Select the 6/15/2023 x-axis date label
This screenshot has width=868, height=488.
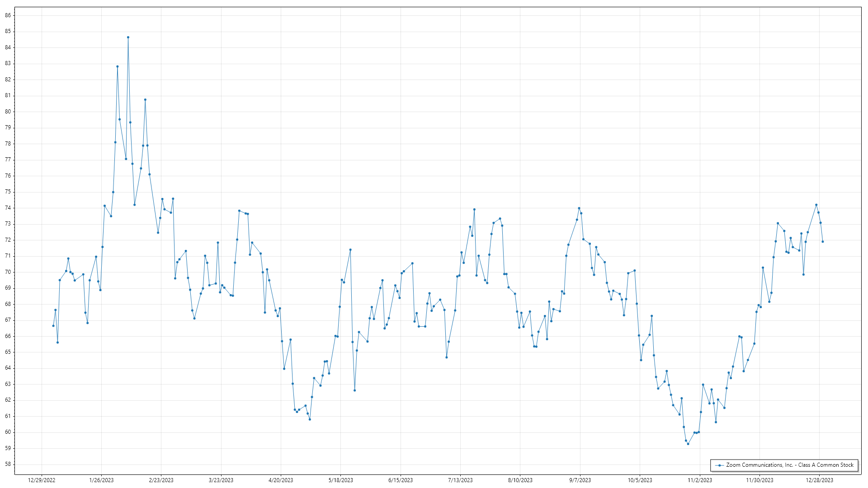(401, 480)
